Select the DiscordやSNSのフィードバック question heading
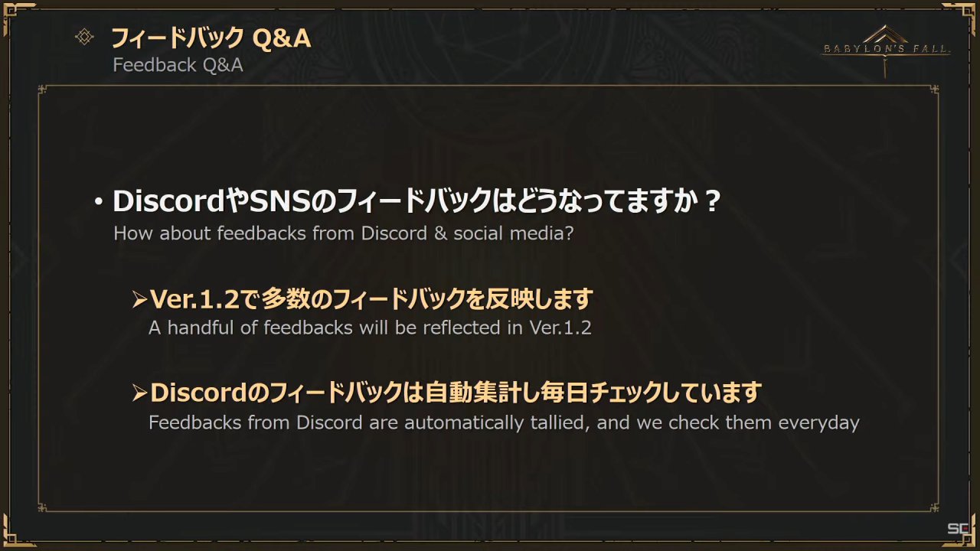The height and width of the screenshot is (551, 980). (416, 202)
